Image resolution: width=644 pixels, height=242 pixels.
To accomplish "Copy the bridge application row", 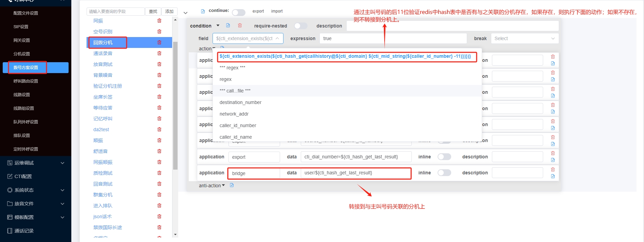I will click(553, 176).
